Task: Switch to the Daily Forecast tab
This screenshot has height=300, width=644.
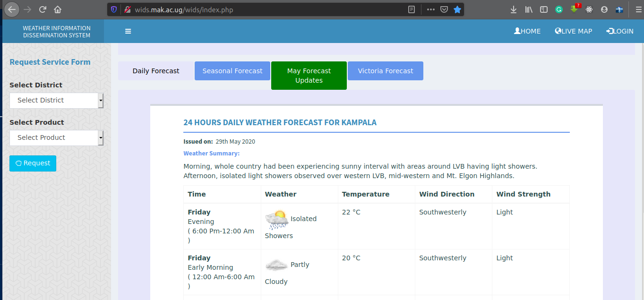Action: coord(156,71)
